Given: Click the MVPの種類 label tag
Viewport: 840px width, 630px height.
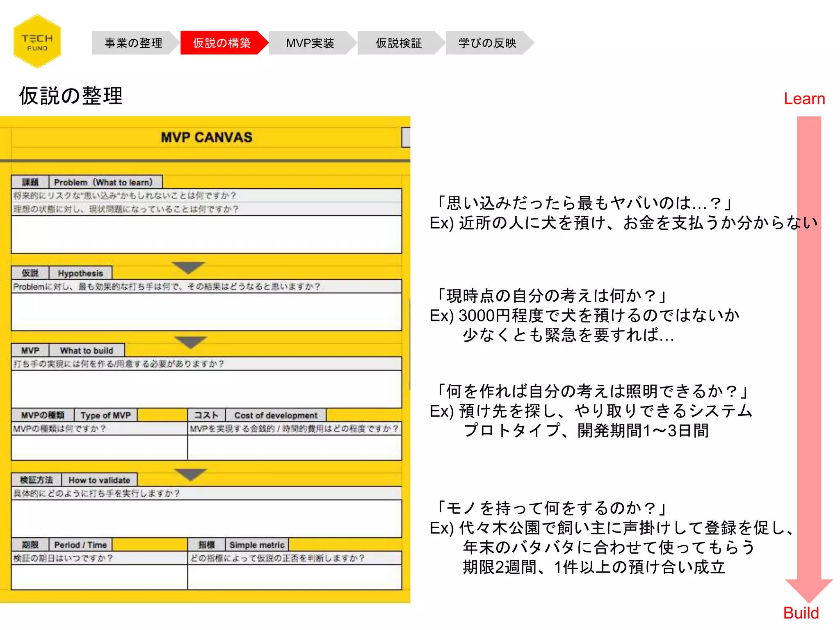Looking at the screenshot, I should 43,415.
